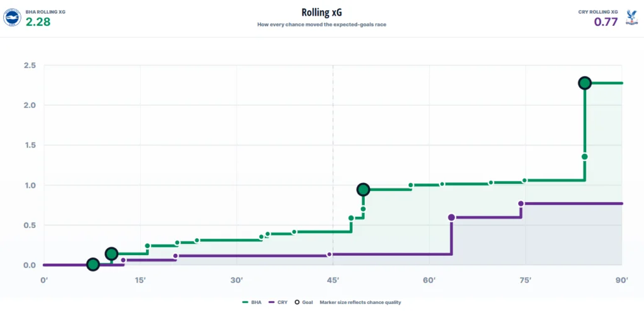This screenshot has height=311, width=644.
Task: Click the BHA goal marker at 2.28 xG
Action: 584,83
